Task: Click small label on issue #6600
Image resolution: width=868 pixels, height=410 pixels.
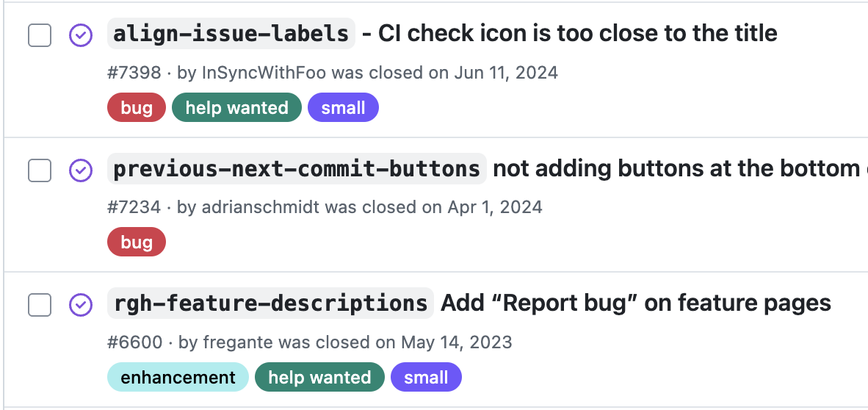Action: pyautogui.click(x=426, y=378)
